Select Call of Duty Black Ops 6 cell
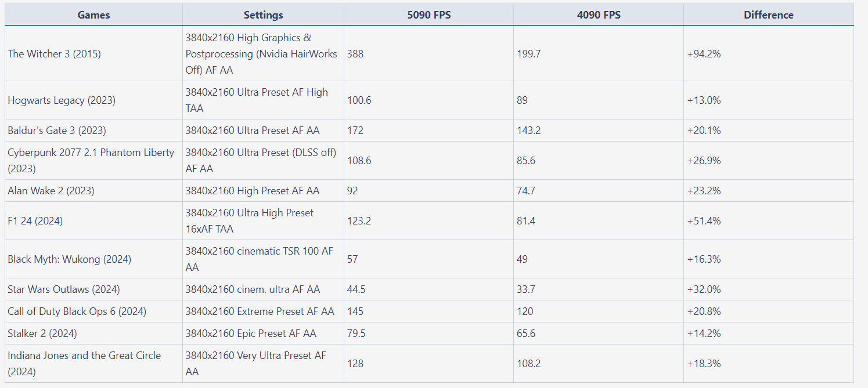The image size is (868, 388). click(77, 311)
